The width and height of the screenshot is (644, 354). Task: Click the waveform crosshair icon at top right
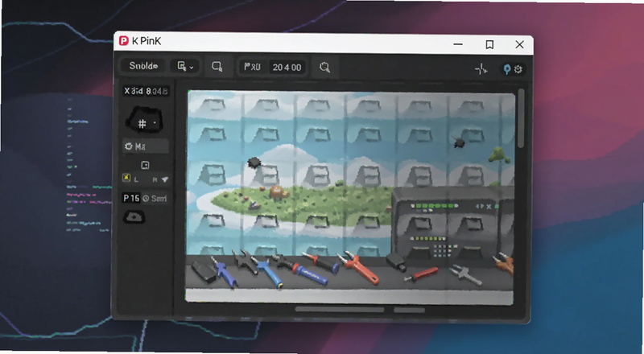pyautogui.click(x=481, y=69)
